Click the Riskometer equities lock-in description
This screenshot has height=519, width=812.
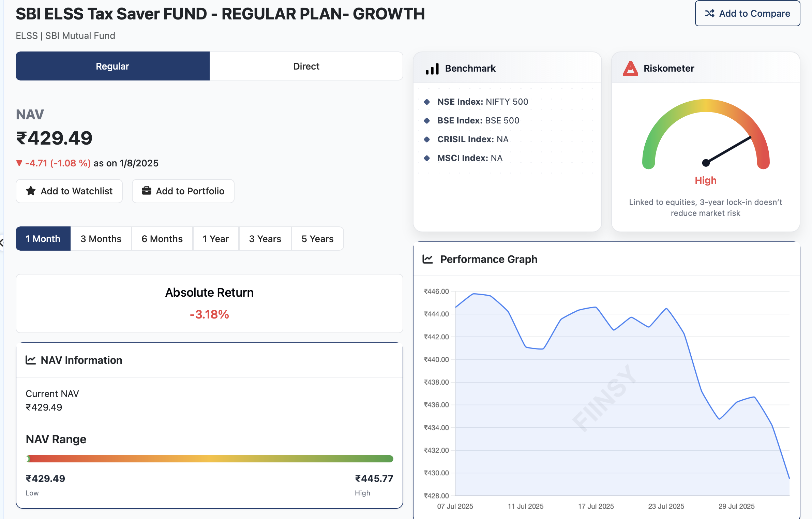click(706, 208)
